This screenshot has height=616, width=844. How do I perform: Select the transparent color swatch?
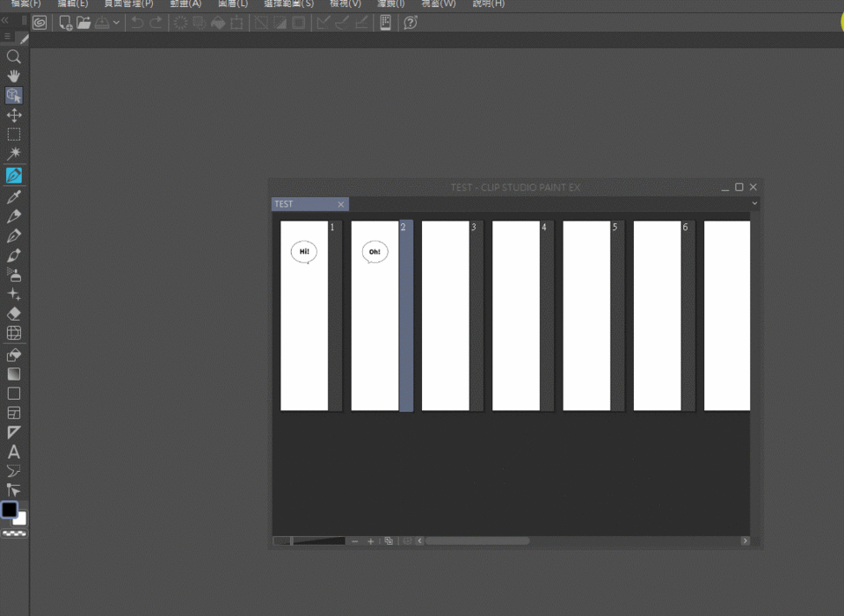tap(14, 533)
